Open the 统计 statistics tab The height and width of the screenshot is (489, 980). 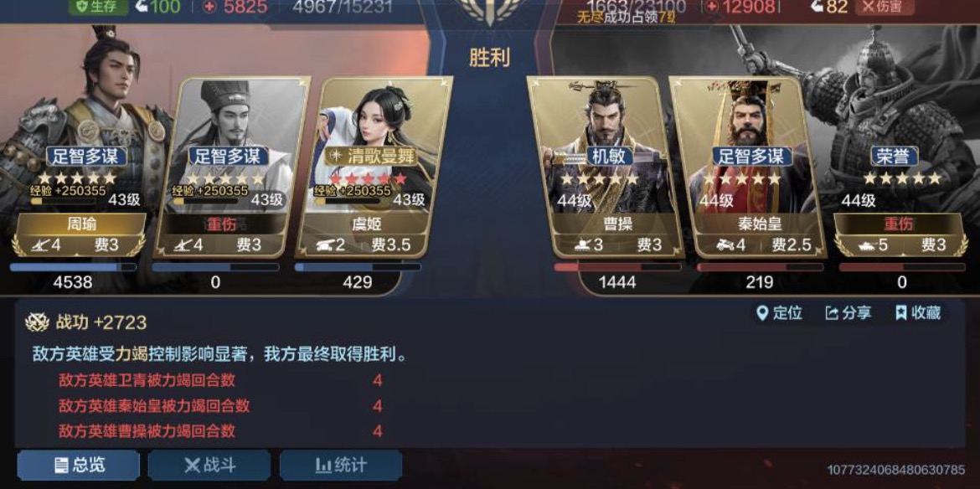click(x=341, y=466)
